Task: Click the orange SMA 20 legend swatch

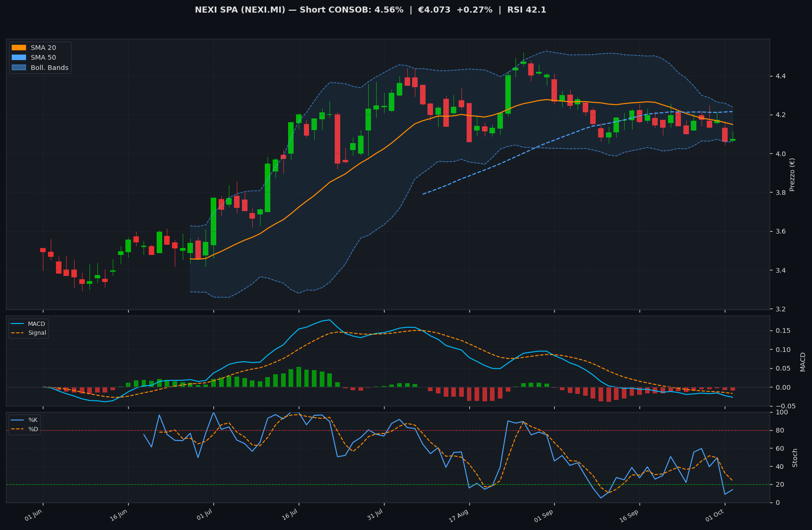Action: click(x=19, y=48)
